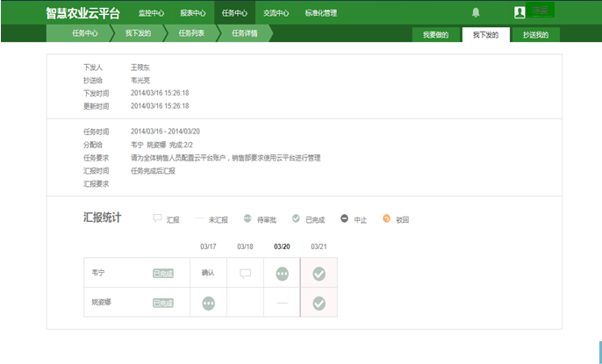Image resolution: width=602 pixels, height=364 pixels.
Task: Click the 中止 stop legend icon
Action: (x=344, y=218)
